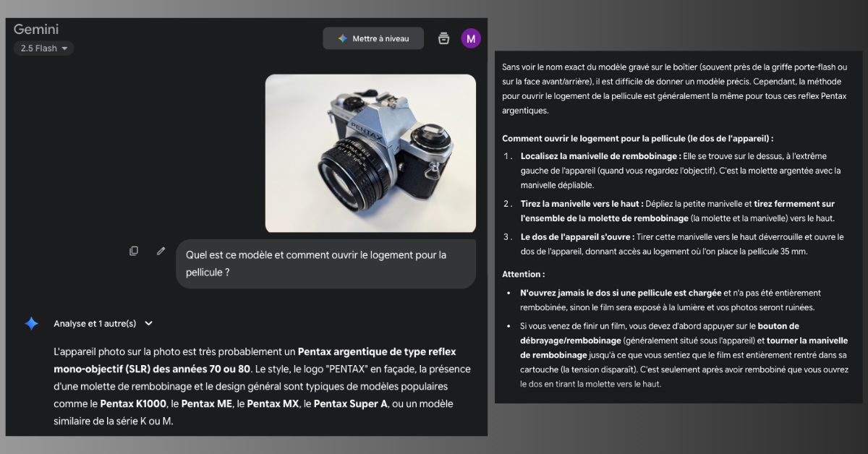
Task: Copy the prompt with the copy icon
Action: click(134, 251)
